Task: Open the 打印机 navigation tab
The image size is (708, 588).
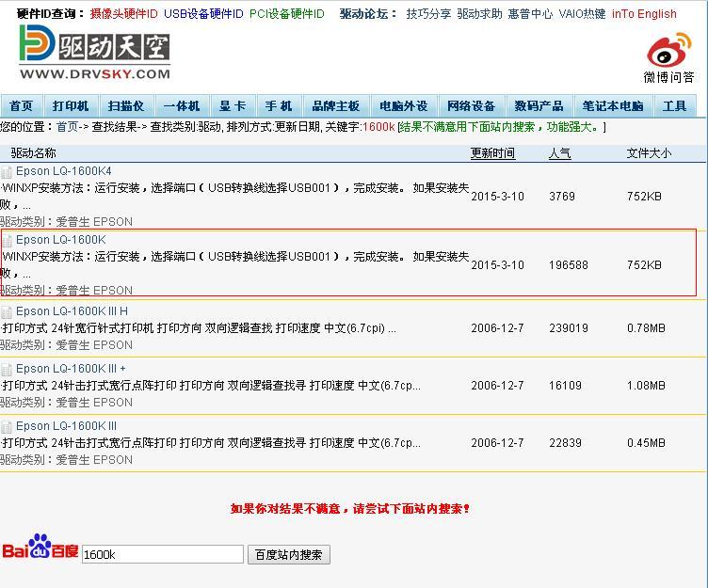Action: 71,106
